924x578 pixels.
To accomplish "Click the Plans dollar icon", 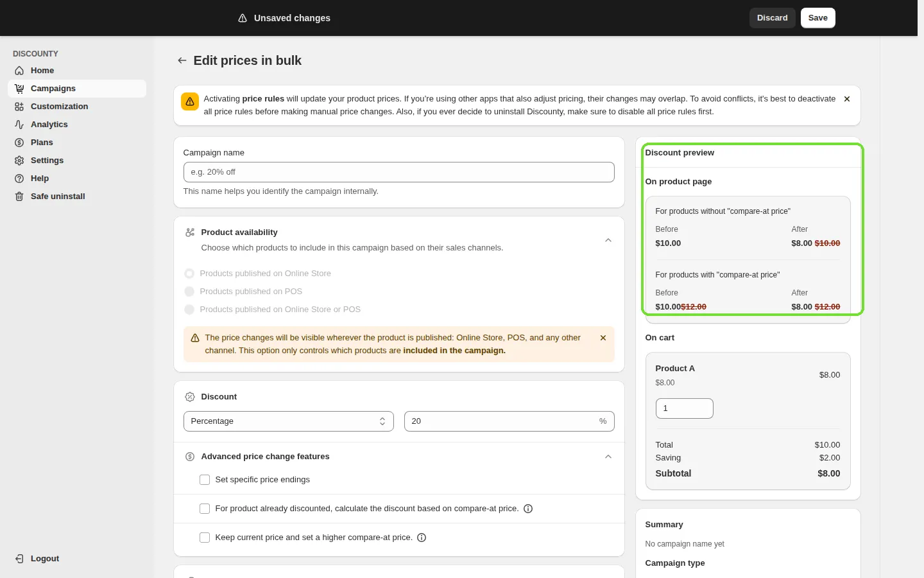I will (19, 143).
